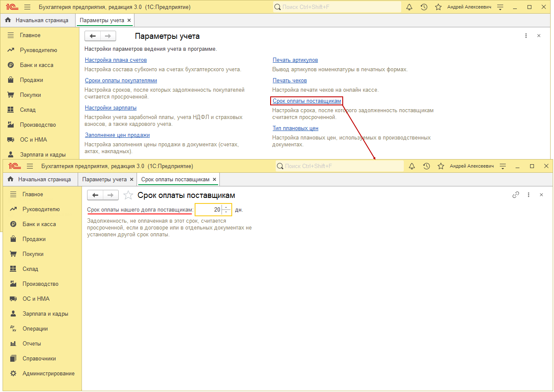Open Печать чеков link
Screen dimensions: 554x392
290,81
